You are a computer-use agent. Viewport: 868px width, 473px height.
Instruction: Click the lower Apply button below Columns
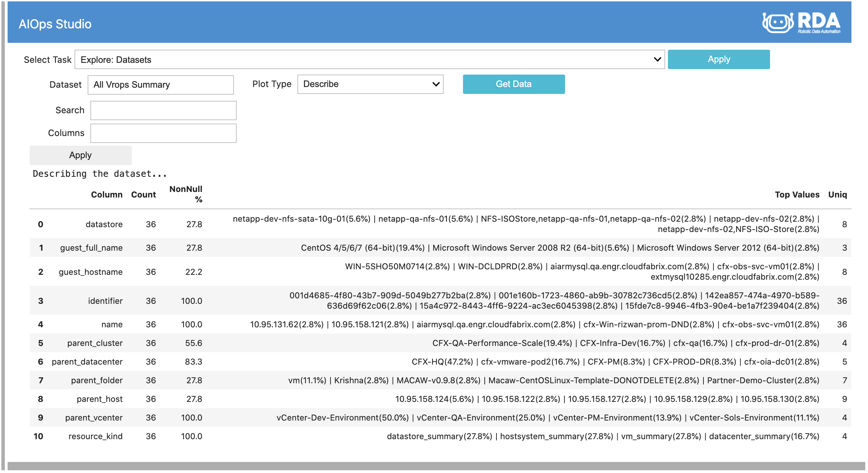click(80, 155)
